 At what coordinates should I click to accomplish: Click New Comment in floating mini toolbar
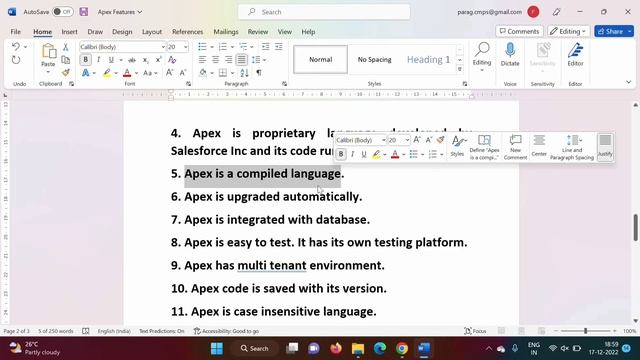(x=515, y=147)
